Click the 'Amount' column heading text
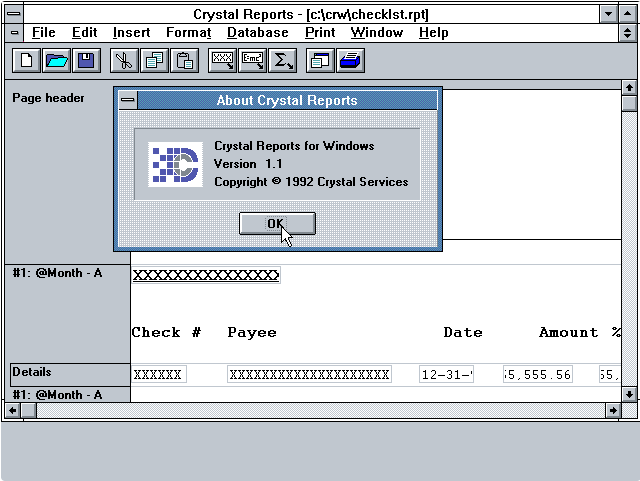Image resolution: width=640 pixels, height=481 pixels. pyautogui.click(x=569, y=332)
